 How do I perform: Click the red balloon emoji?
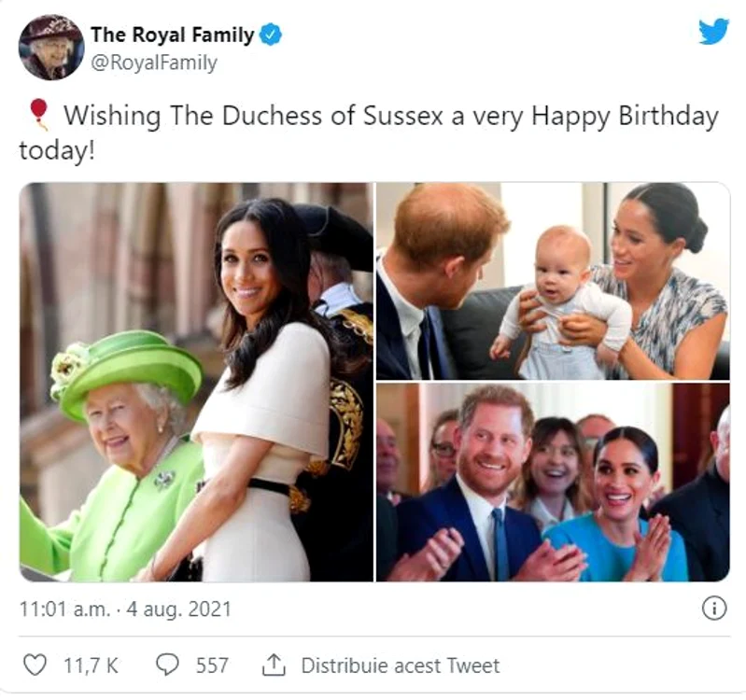[38, 114]
